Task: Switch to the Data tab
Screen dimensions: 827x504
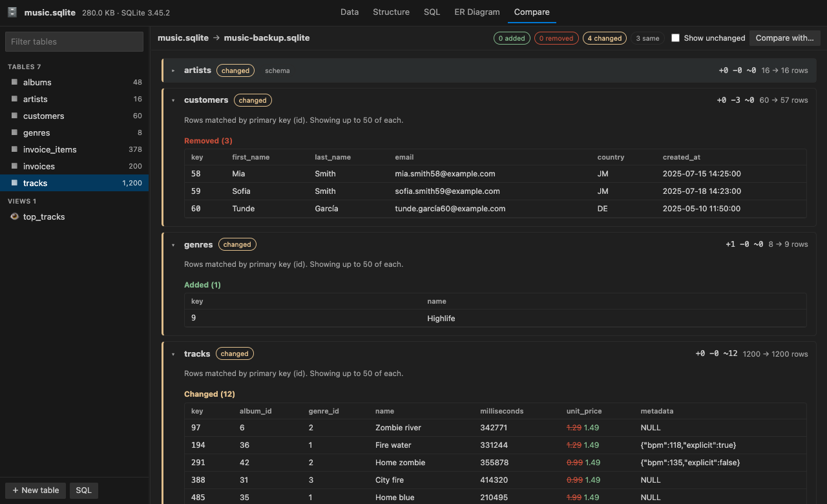Action: pyautogui.click(x=350, y=12)
